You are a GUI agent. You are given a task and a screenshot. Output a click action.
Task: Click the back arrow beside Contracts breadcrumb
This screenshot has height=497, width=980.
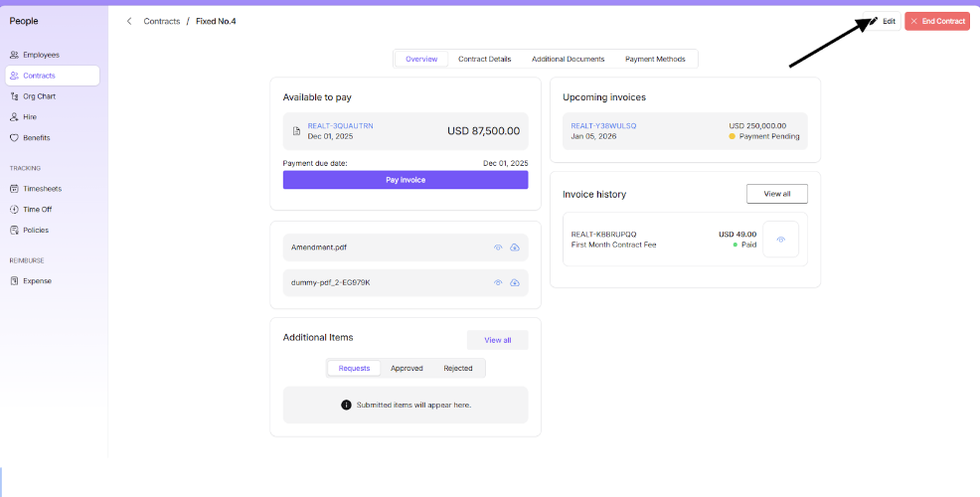click(x=129, y=21)
